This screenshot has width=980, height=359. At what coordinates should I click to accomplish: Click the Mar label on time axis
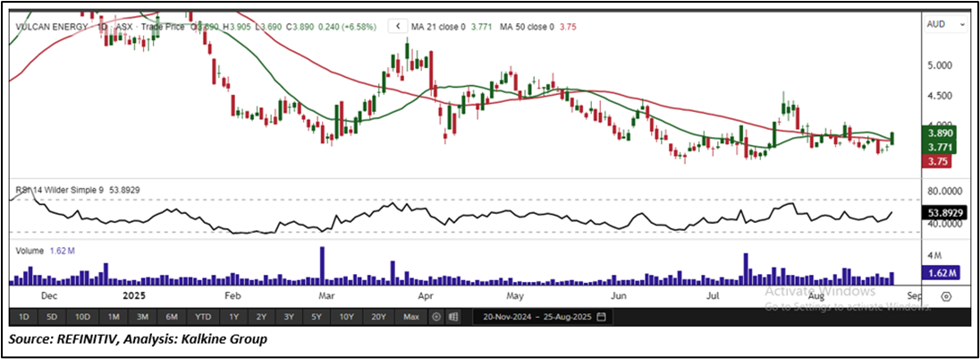tap(327, 294)
